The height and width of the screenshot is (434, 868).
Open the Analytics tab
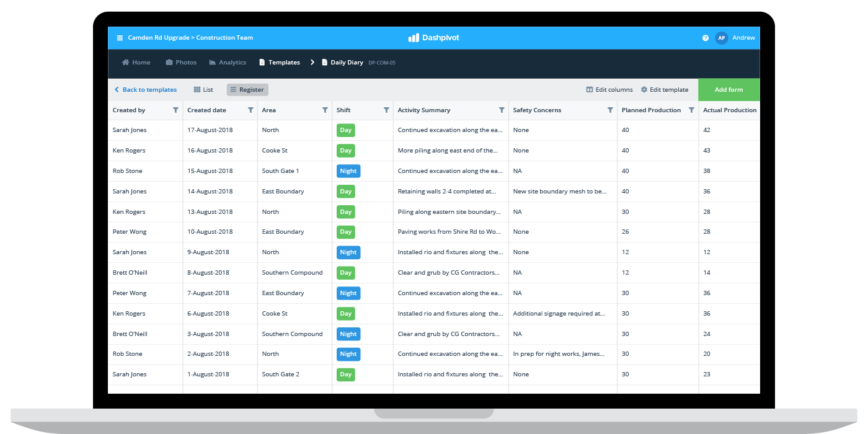(x=228, y=63)
